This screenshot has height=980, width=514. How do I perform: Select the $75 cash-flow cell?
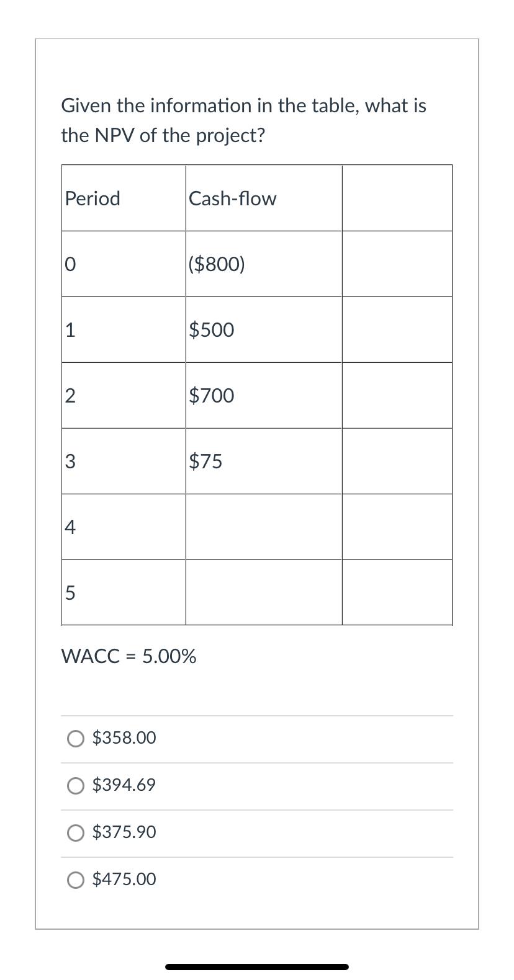263,461
